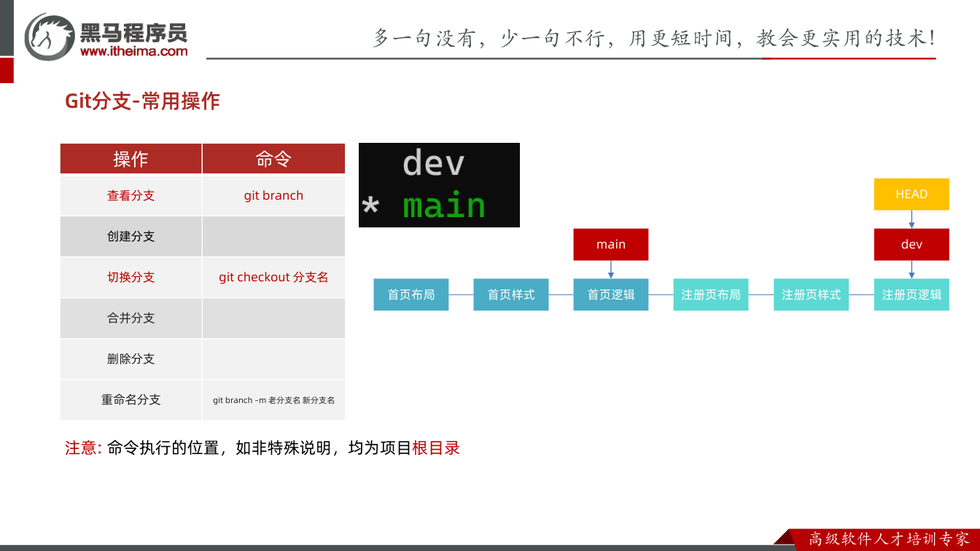Click the "git checkout 分支名" command cell
Image resolution: width=980 pixels, height=551 pixels.
(x=273, y=277)
